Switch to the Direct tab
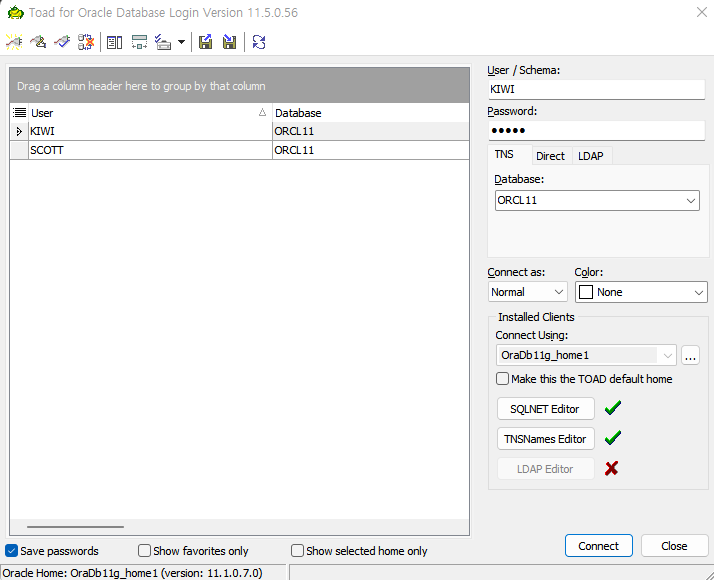Viewport: 714px width, 580px height. tap(550, 156)
